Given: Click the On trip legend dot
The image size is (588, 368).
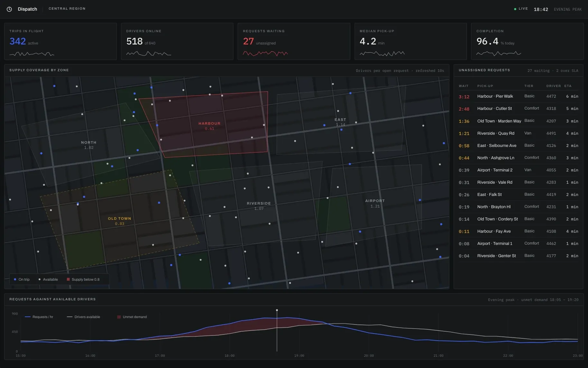Looking at the screenshot, I should click(x=15, y=279).
